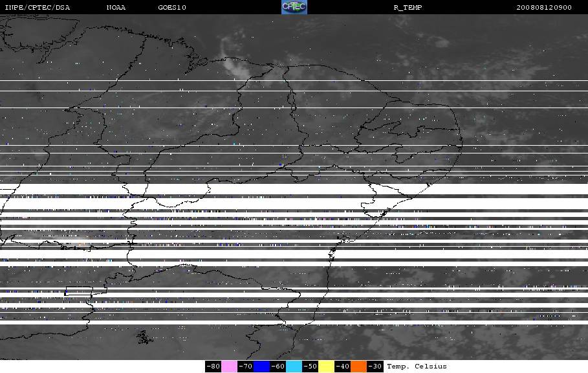Click the -30 legend value

(375, 367)
